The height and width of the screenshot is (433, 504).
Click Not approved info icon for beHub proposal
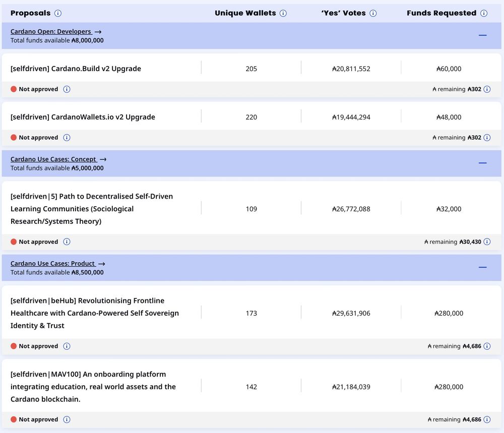pyautogui.click(x=67, y=346)
